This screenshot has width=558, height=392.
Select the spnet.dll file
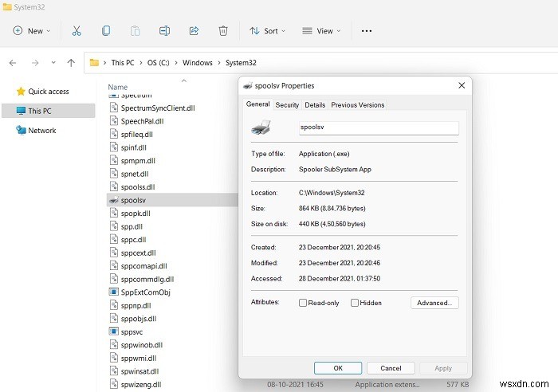click(x=135, y=174)
